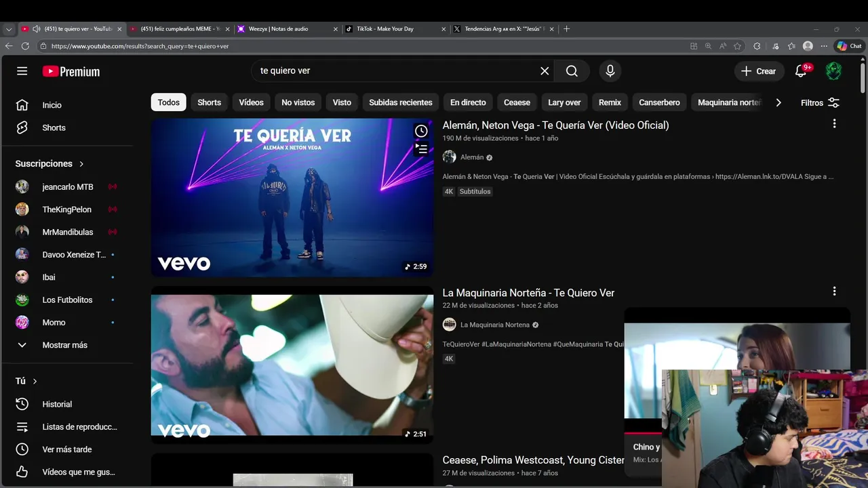Open the Alemán channel avatar

point(449,157)
